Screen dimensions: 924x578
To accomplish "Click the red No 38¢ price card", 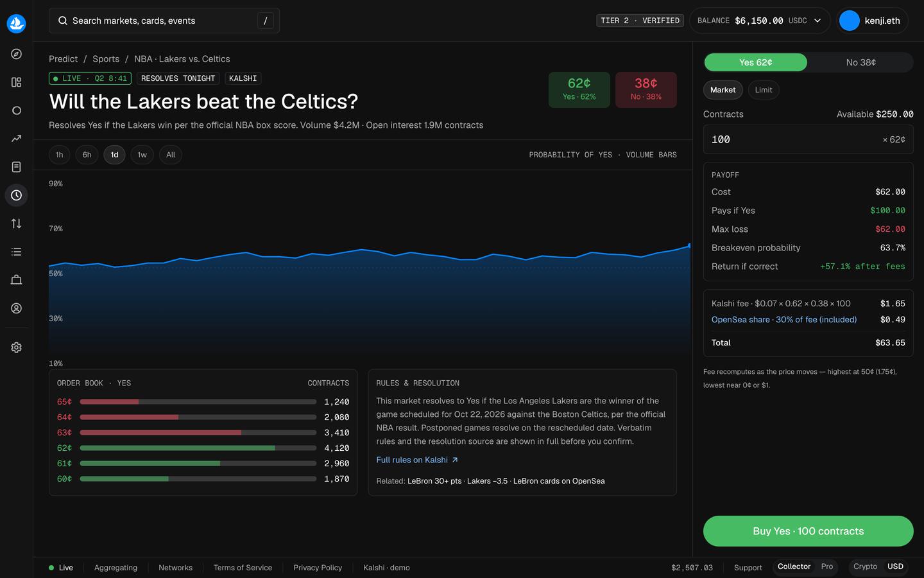I will pyautogui.click(x=646, y=90).
